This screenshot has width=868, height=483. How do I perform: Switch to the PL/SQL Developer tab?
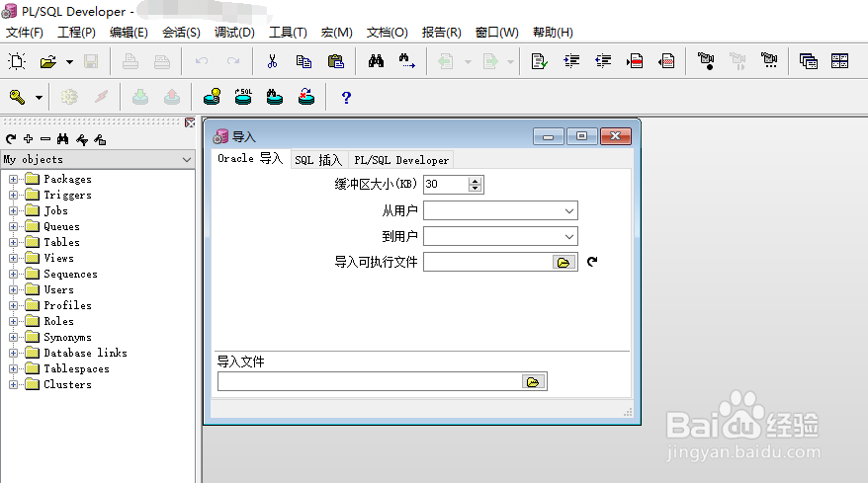401,160
